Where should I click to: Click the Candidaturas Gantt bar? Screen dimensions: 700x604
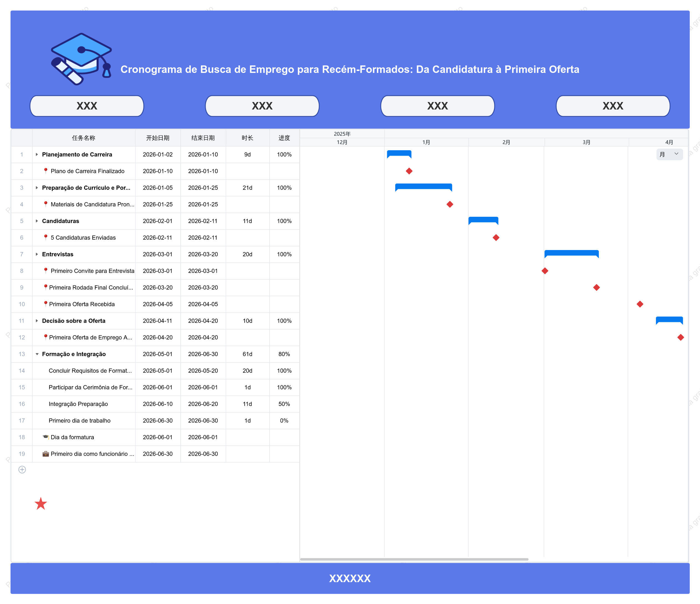click(x=484, y=220)
